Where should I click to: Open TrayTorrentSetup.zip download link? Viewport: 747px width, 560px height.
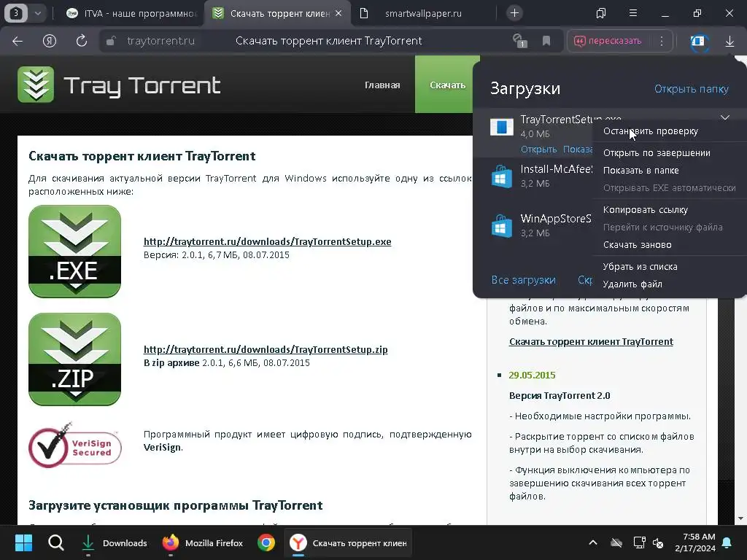coord(266,349)
